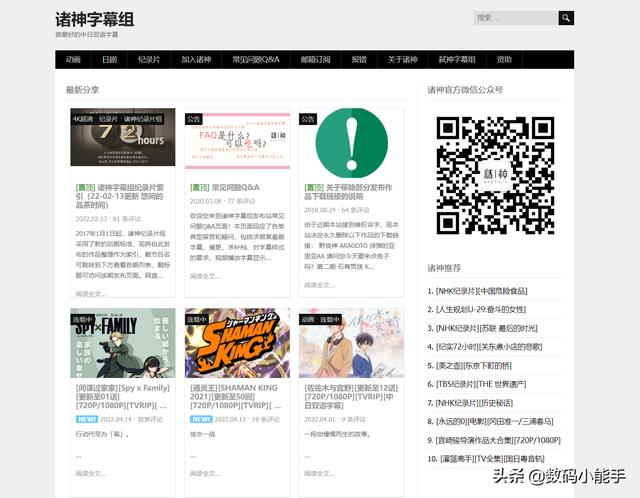Open the Shaman King poster thumbnail
The width and height of the screenshot is (640, 498).
point(236,343)
